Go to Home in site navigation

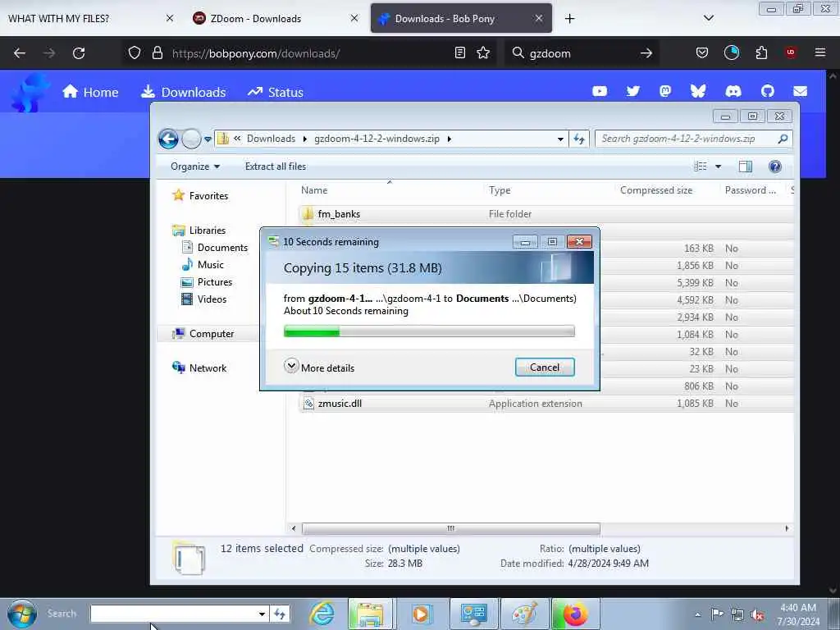(x=90, y=92)
